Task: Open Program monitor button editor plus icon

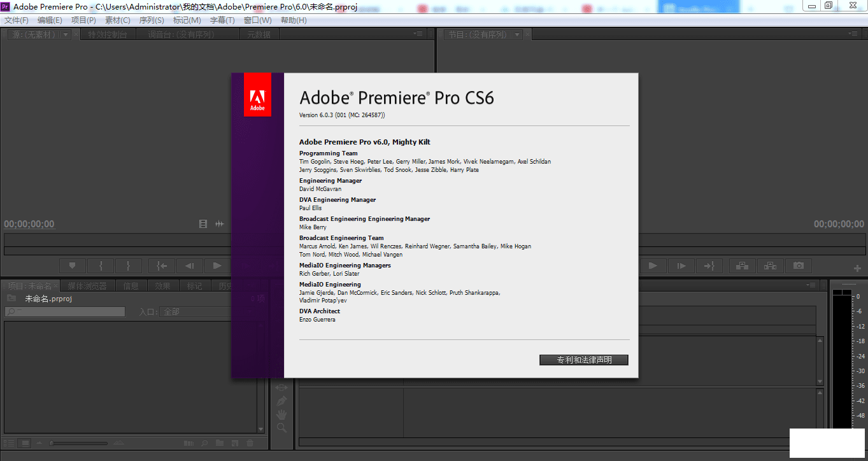Action: coord(857,268)
